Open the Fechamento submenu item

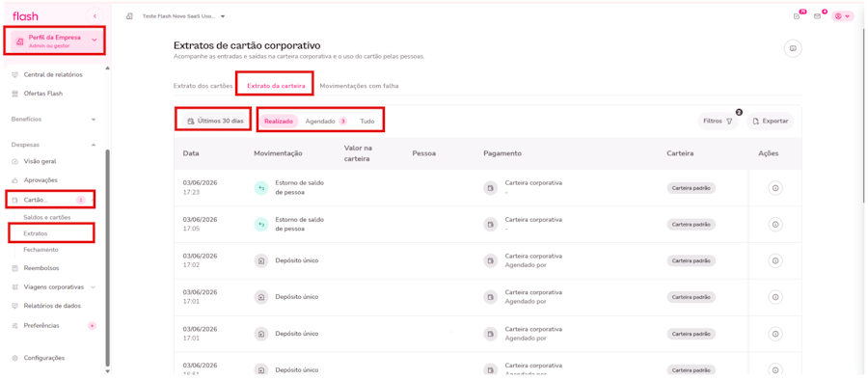[41, 250]
